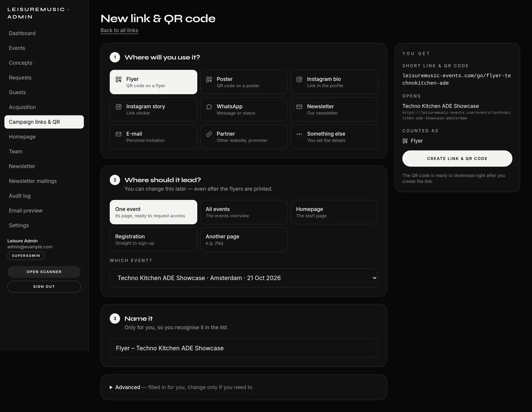
Task: Expand the Advanced section
Action: (x=127, y=387)
